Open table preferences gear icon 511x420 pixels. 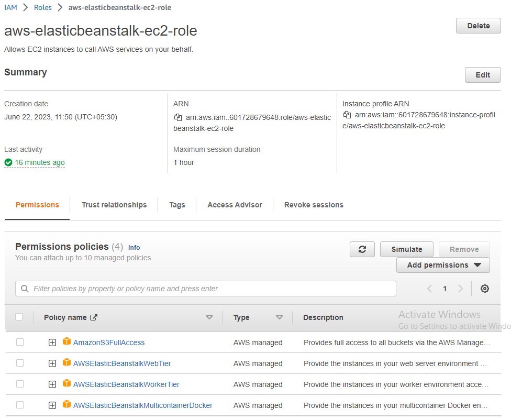point(485,288)
